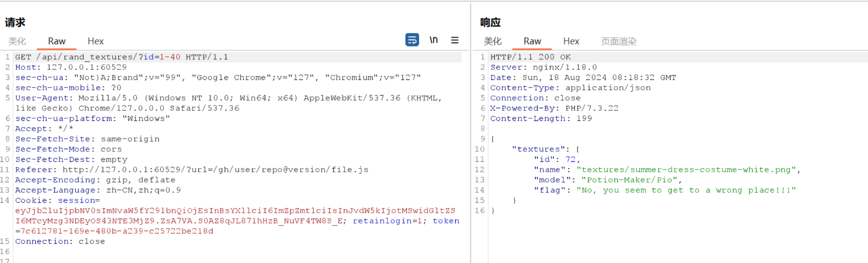868x263 pixels.
Task: Switch request view to 美化 tab
Action: click(17, 41)
